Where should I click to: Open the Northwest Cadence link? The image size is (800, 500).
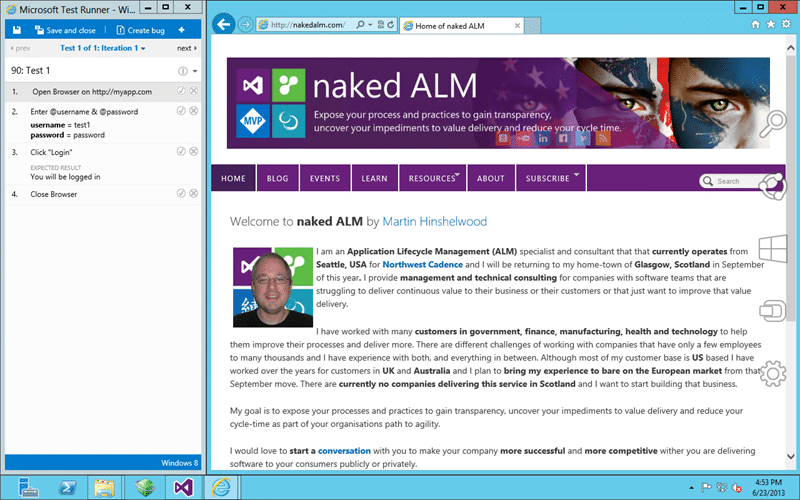[x=422, y=265]
